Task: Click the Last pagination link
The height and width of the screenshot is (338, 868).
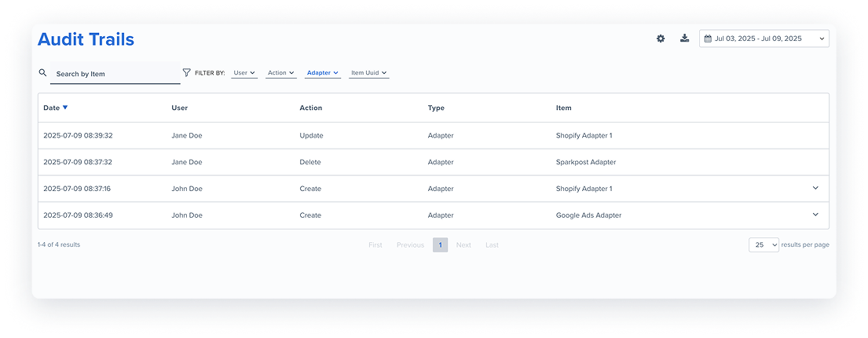Action: (x=492, y=245)
